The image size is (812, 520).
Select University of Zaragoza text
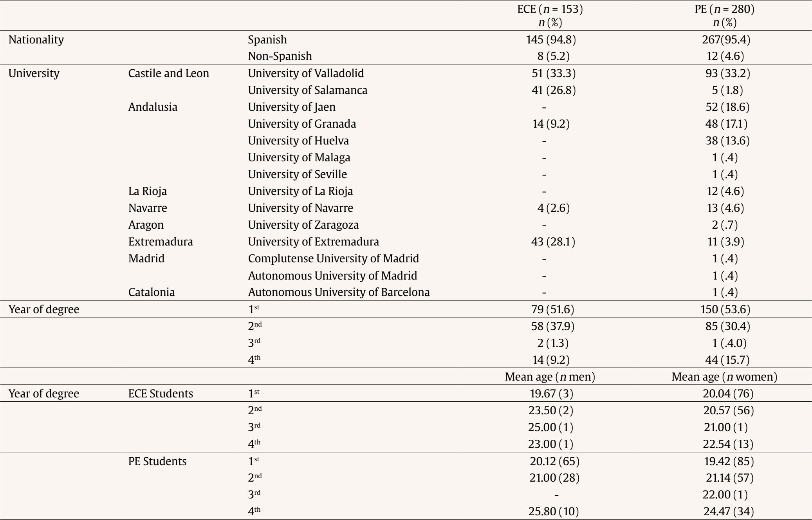click(x=303, y=225)
